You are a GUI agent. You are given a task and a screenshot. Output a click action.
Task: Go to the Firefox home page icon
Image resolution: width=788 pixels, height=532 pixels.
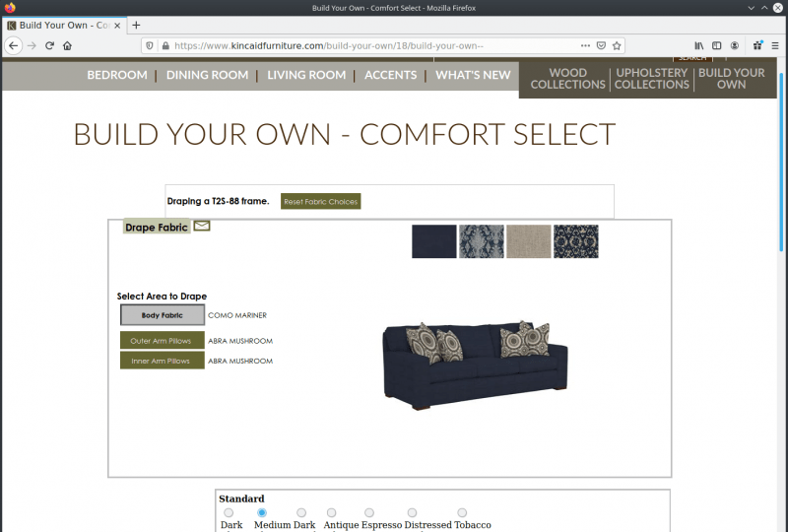pos(67,45)
